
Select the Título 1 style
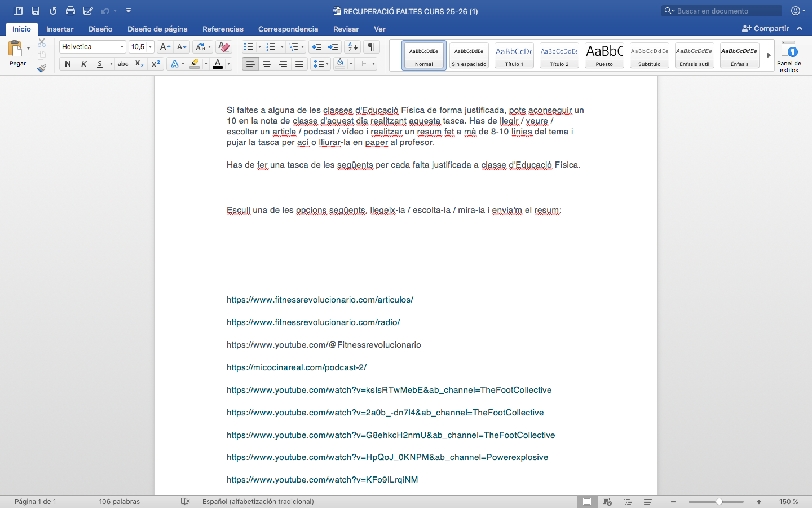514,55
